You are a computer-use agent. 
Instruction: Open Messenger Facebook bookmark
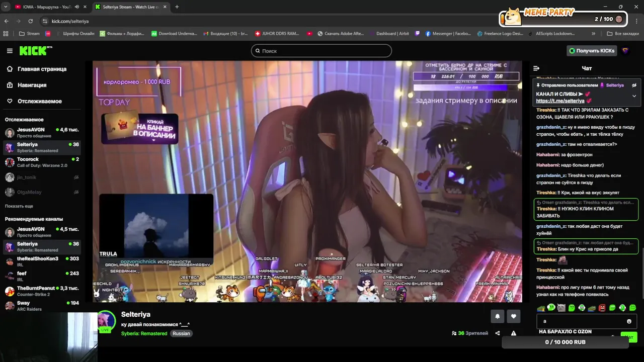click(x=448, y=34)
